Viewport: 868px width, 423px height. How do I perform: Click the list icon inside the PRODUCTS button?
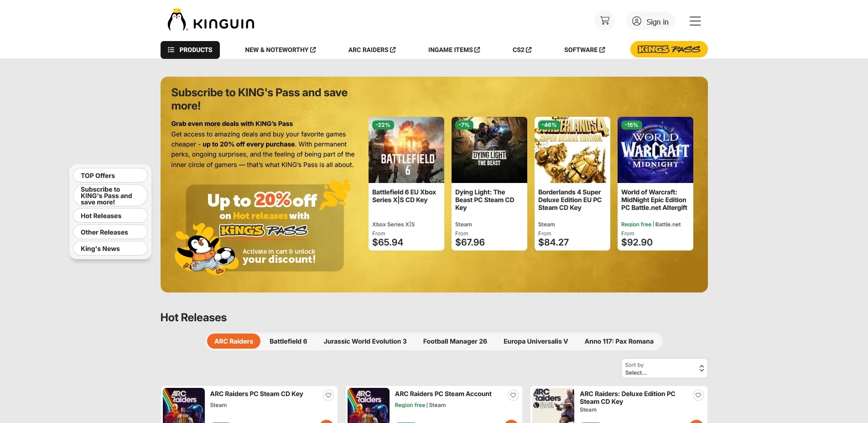(x=171, y=50)
